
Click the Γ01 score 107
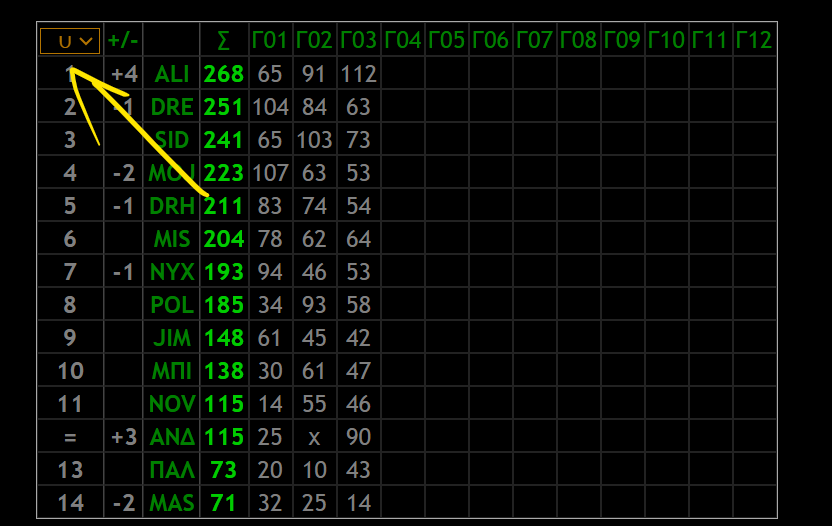click(271, 173)
